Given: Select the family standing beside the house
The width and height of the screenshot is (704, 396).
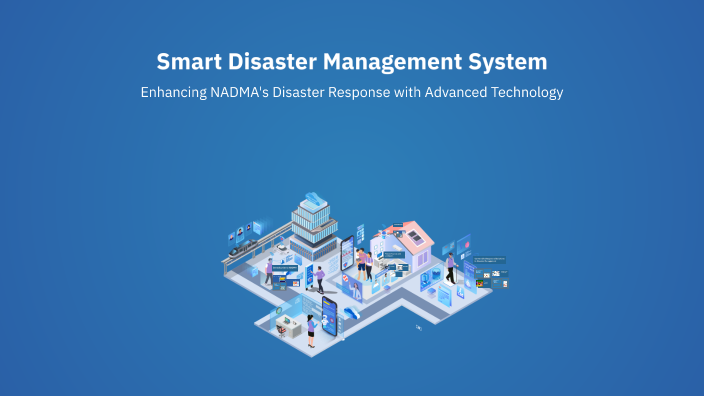Looking at the screenshot, I should [364, 265].
